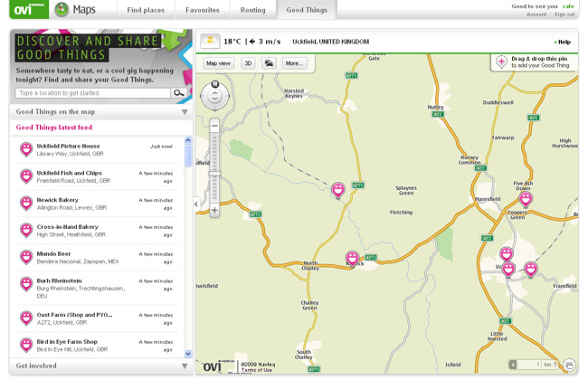Screen dimensions: 588x380
Task: Open the Burh Rheinstein feed entry
Action: tap(97, 288)
